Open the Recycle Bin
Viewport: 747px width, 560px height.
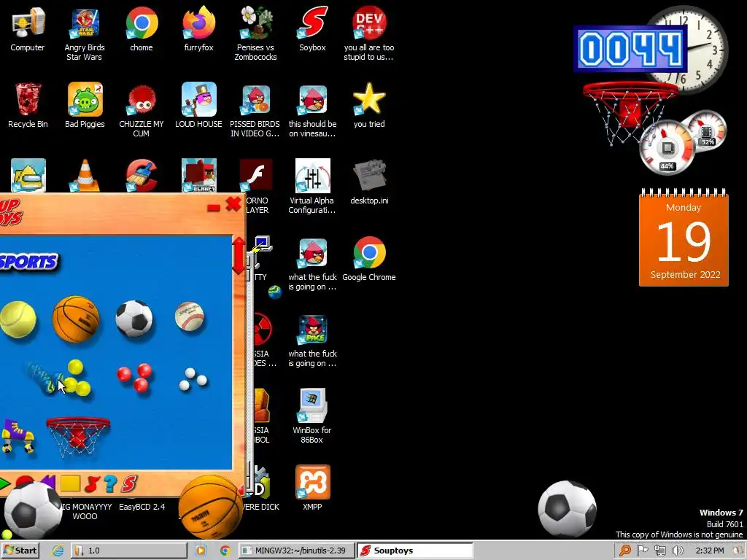[28, 106]
